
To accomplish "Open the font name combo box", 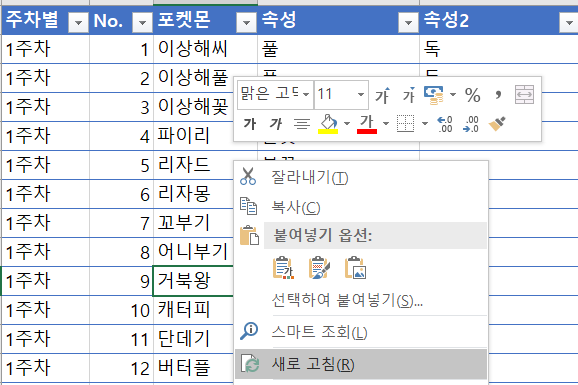I will pyautogui.click(x=275, y=94).
